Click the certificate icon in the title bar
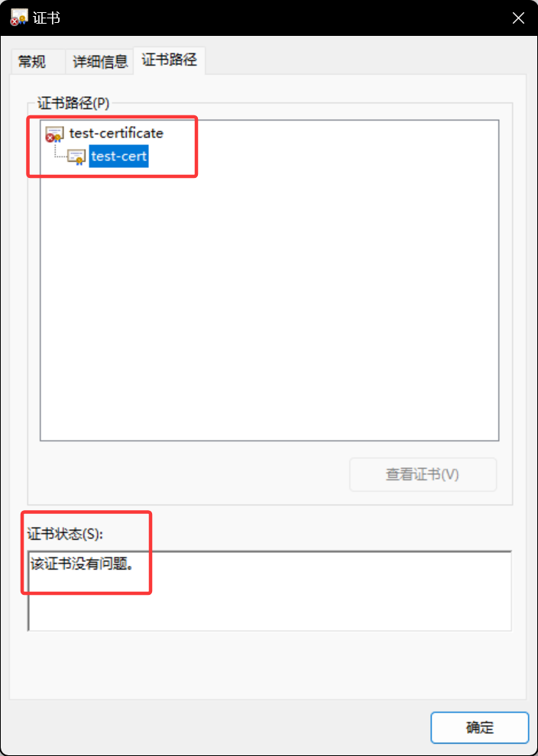 pyautogui.click(x=20, y=18)
